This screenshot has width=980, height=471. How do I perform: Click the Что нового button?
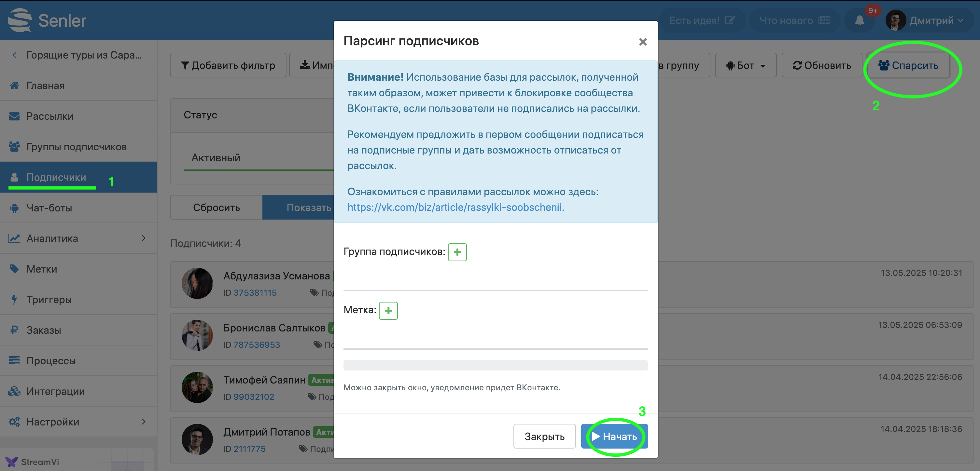click(x=794, y=20)
